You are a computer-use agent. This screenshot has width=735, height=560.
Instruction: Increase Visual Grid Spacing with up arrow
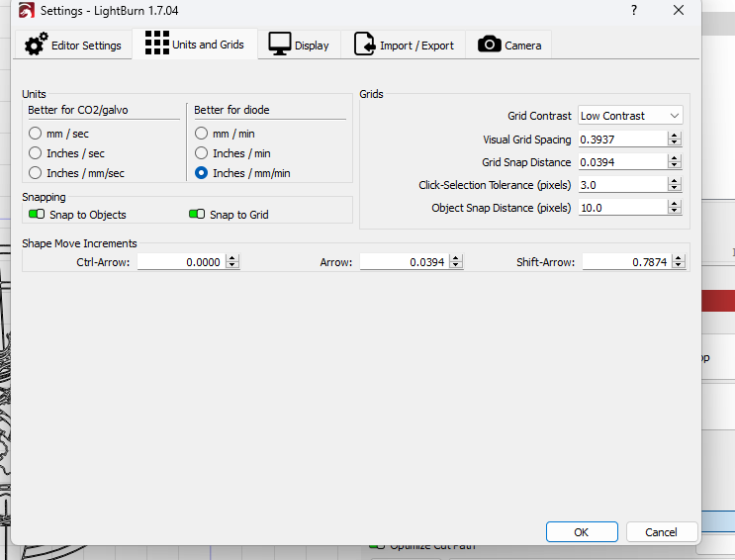tap(675, 136)
